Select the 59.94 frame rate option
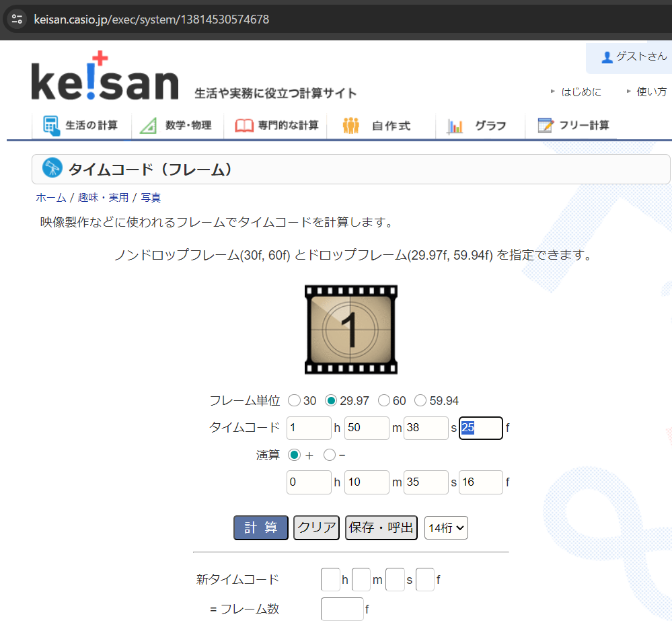 pyautogui.click(x=420, y=401)
